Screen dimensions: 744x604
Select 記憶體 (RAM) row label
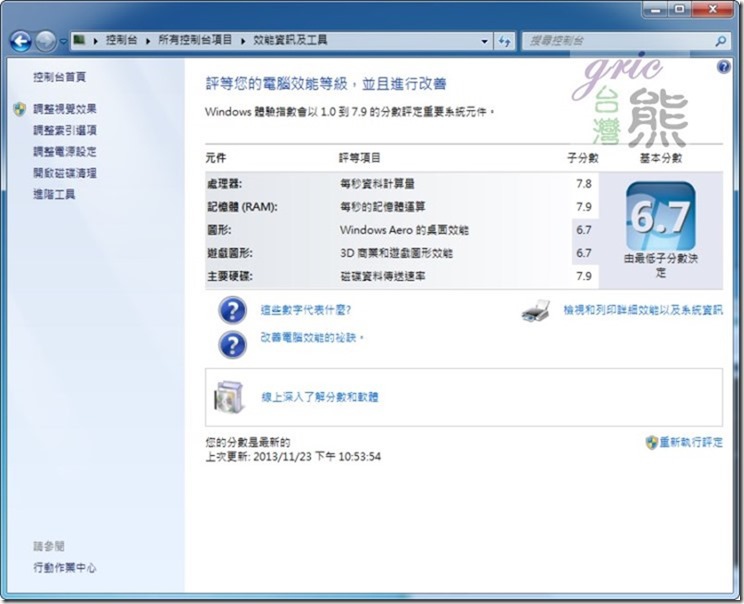(x=242, y=207)
